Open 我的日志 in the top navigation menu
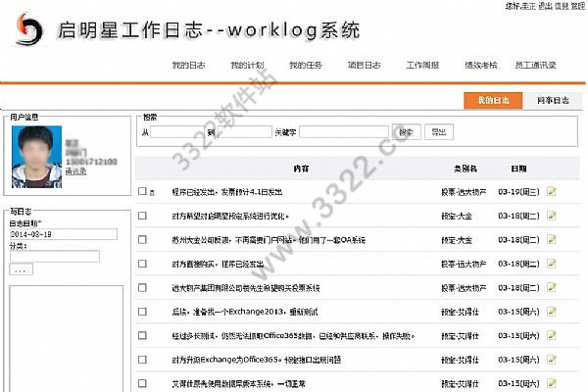This screenshot has width=588, height=392. pos(188,66)
